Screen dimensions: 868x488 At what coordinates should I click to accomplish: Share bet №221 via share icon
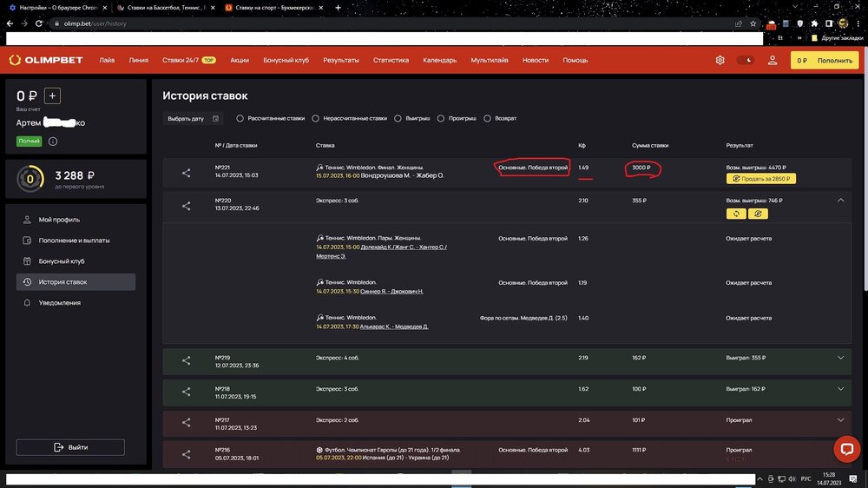point(187,173)
